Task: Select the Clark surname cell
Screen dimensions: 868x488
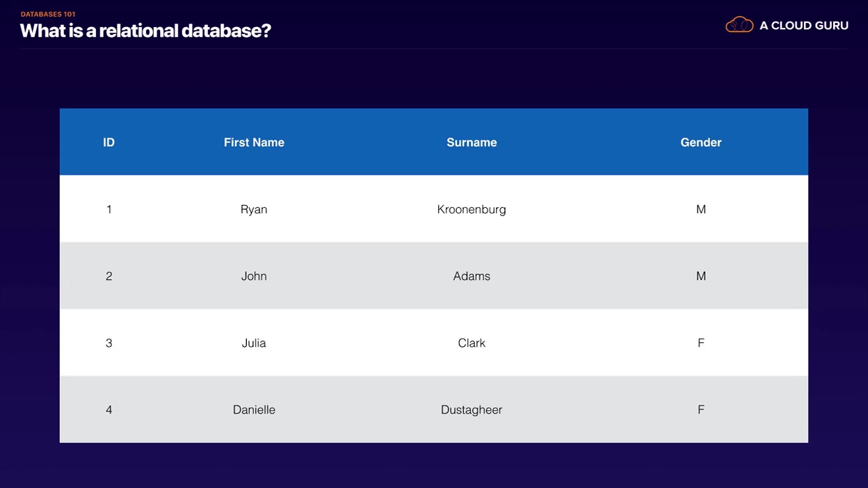Action: tap(472, 343)
